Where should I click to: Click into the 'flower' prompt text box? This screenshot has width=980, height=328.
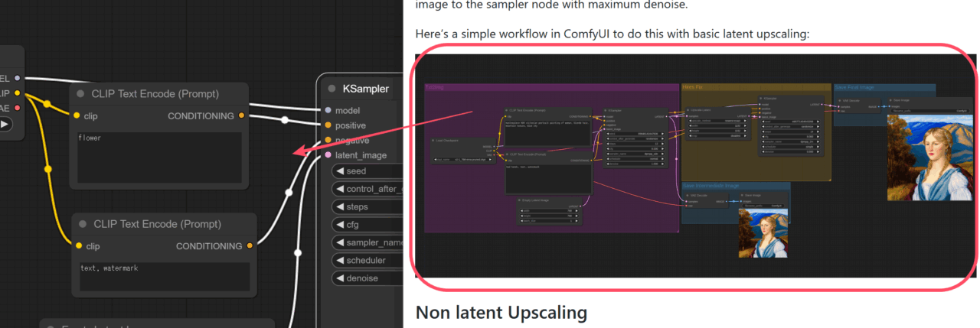(x=160, y=157)
